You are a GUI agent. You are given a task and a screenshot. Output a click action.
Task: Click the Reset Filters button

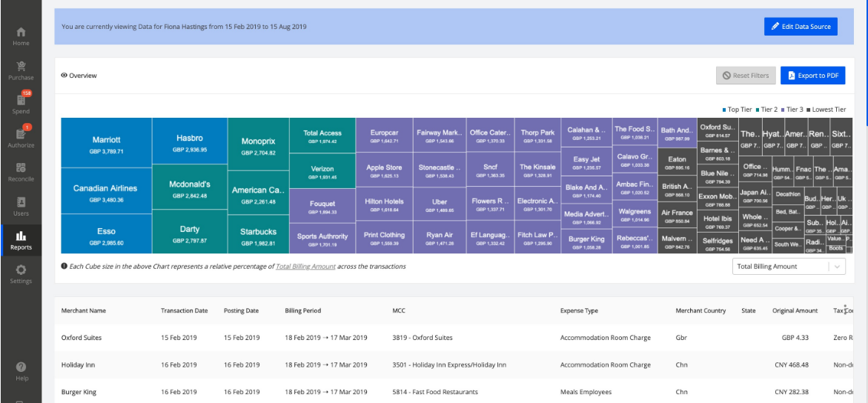coord(746,76)
